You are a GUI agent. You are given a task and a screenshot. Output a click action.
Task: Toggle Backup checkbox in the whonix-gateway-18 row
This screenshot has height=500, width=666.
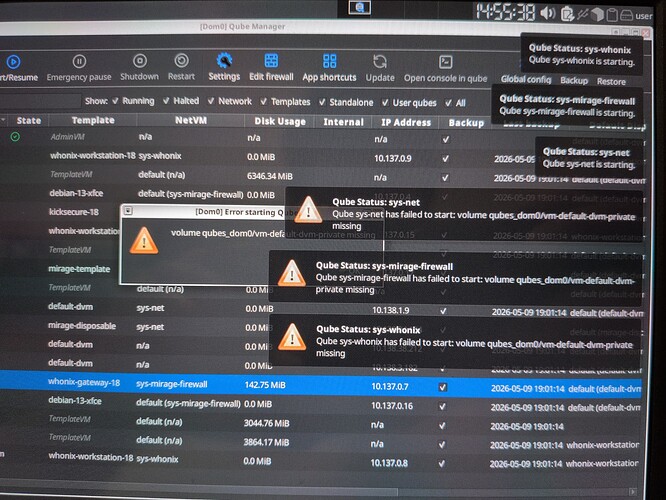tap(443, 387)
